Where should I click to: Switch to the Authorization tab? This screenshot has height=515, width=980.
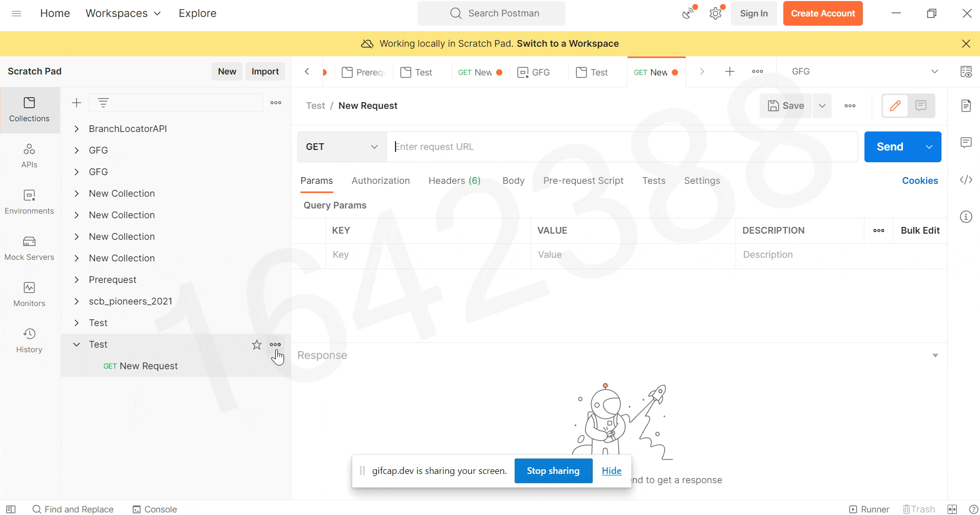click(x=381, y=181)
